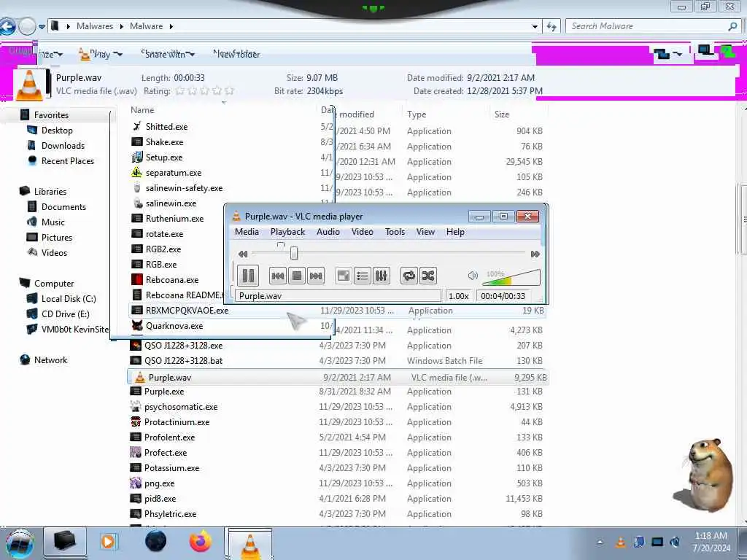Select Setup.exe installer icon
This screenshot has height=560, width=747.
pos(136,157)
